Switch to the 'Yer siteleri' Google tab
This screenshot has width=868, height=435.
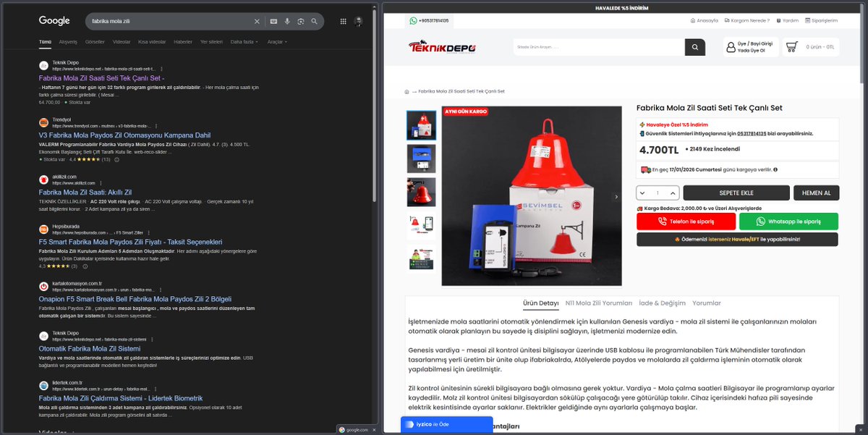211,42
